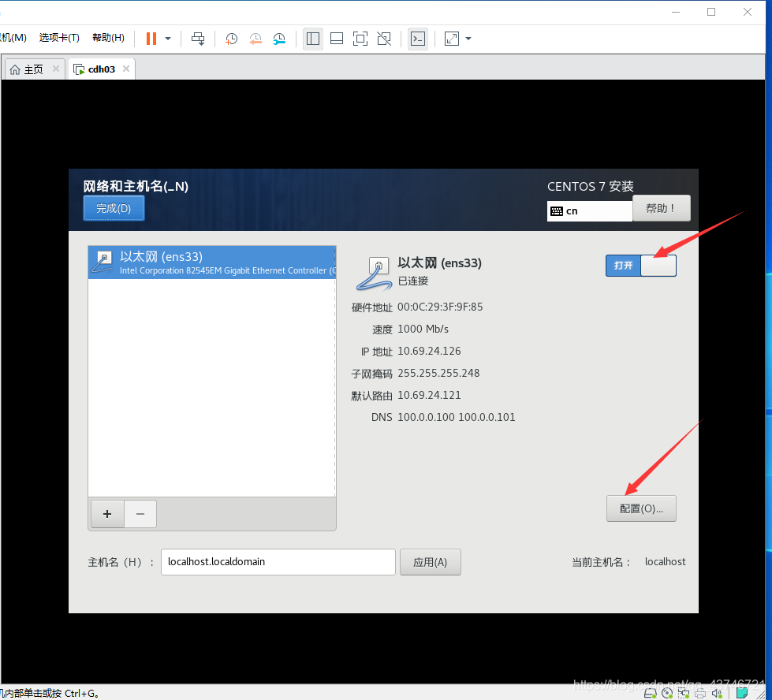Open the 配置(O)... configure button
Viewport: 772px width, 700px height.
point(641,508)
